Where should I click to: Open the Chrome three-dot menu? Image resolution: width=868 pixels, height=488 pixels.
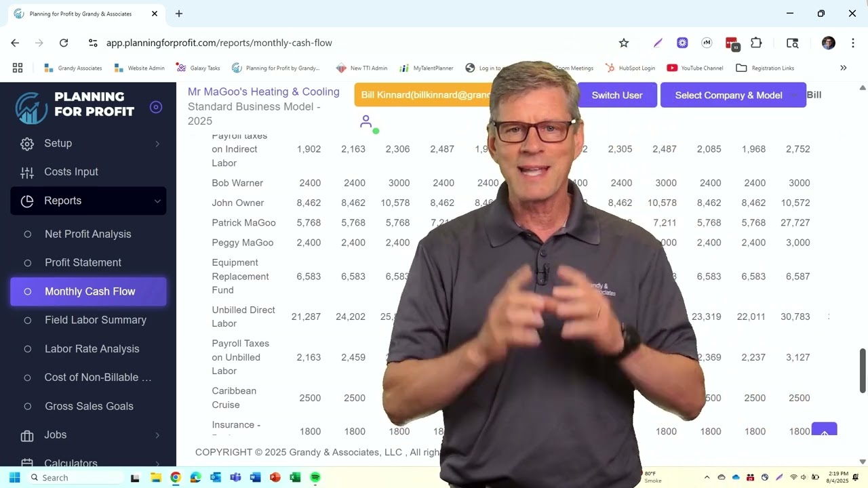[852, 43]
